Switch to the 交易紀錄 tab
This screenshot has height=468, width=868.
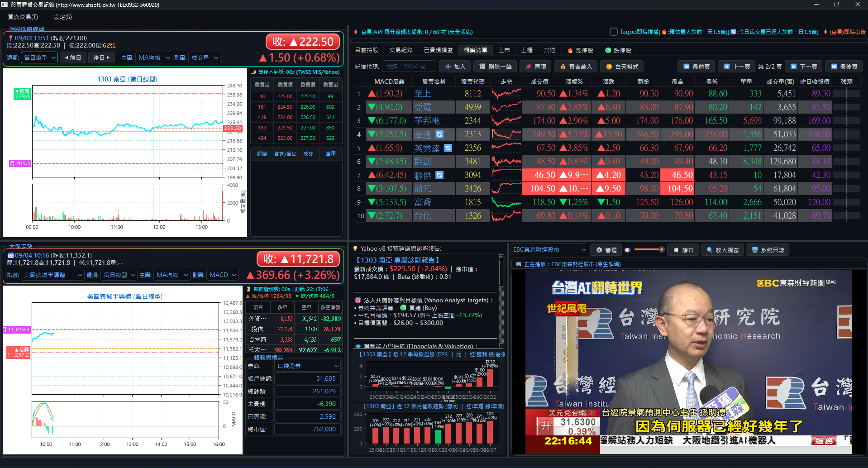(x=401, y=50)
